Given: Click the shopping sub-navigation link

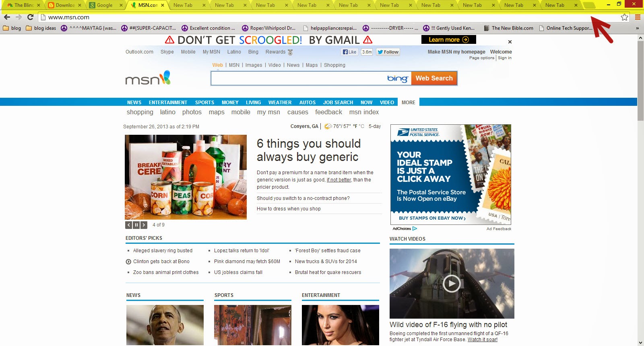Looking at the screenshot, I should (x=140, y=112).
